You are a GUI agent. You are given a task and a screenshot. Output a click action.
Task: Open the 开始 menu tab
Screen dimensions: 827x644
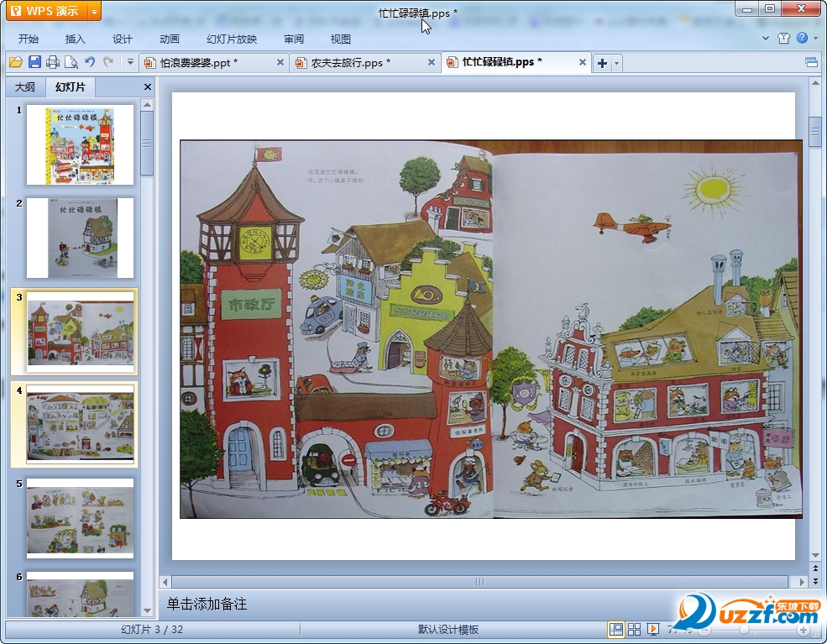click(28, 39)
